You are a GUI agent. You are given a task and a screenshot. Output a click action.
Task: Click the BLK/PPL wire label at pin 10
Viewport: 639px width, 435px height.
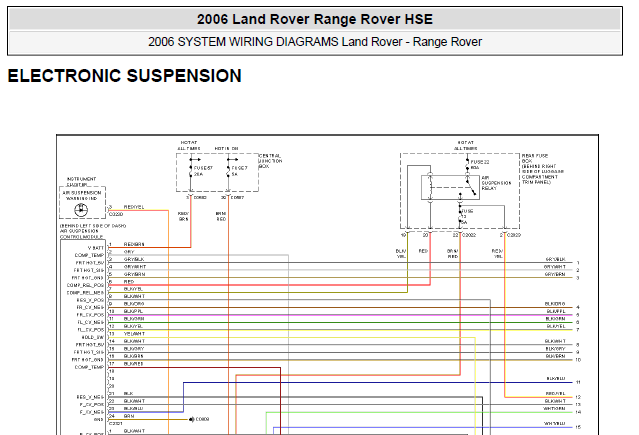pos(134,311)
